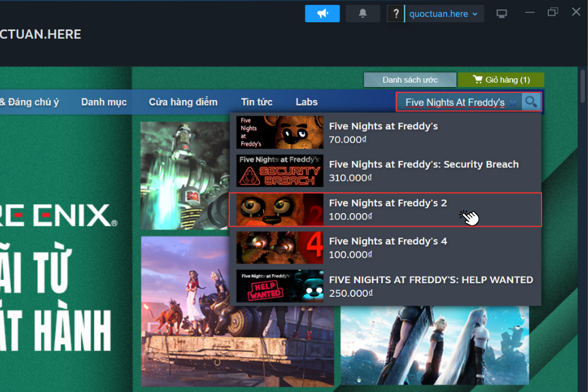Click the CTUAN.HERE profile heading
The height and width of the screenshot is (392, 588).
[x=40, y=34]
